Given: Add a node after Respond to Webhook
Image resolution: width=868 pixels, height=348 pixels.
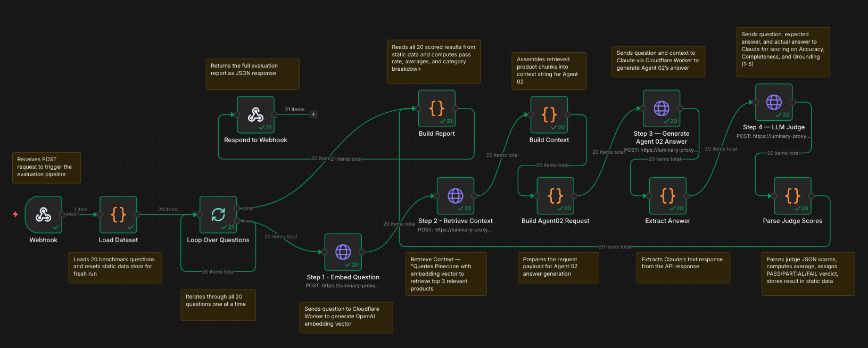Looking at the screenshot, I should (x=313, y=114).
